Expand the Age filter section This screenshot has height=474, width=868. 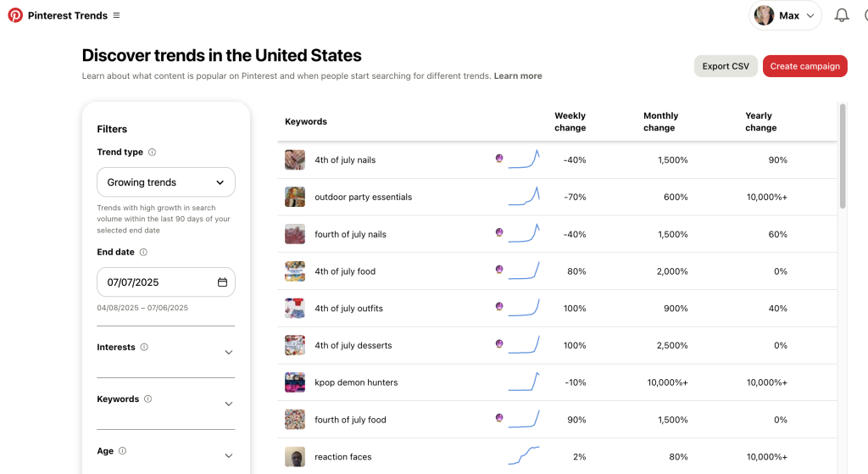pos(228,455)
